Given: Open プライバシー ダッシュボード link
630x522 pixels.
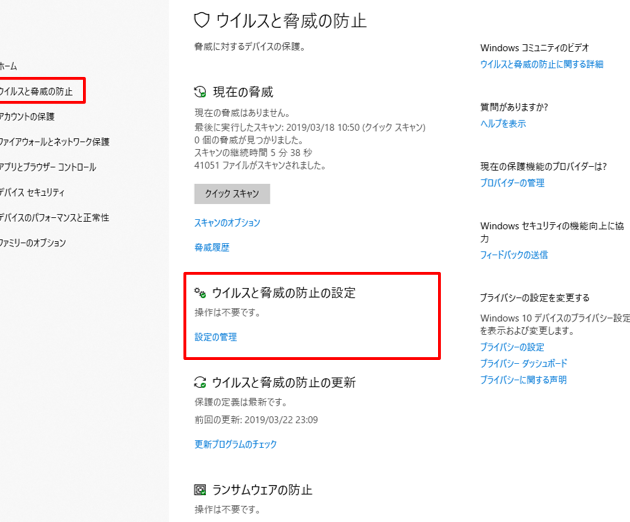Looking at the screenshot, I should [x=523, y=363].
